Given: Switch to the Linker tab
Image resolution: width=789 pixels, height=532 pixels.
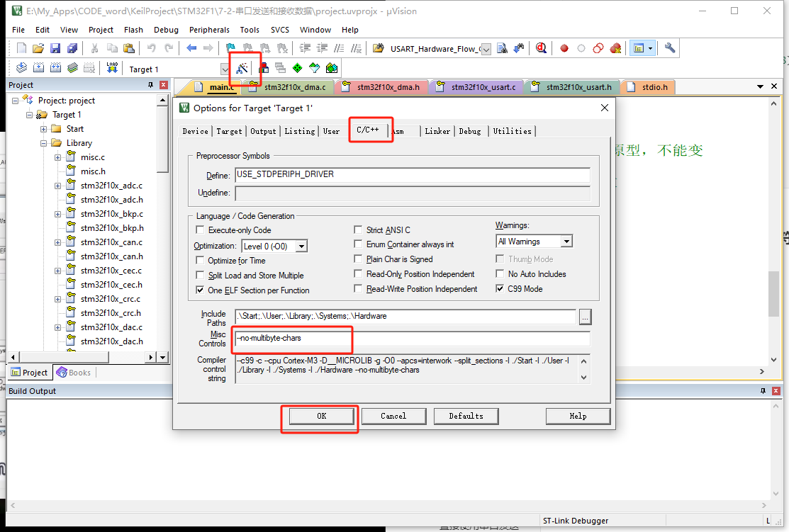Looking at the screenshot, I should (437, 131).
